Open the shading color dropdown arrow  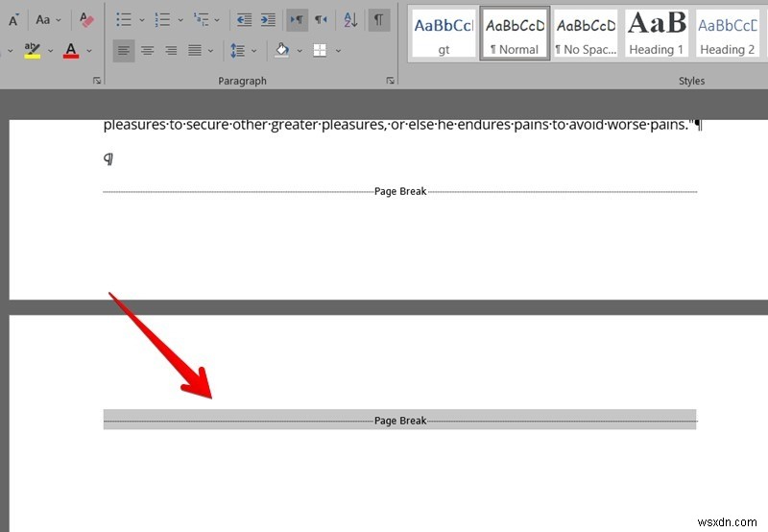(300, 51)
